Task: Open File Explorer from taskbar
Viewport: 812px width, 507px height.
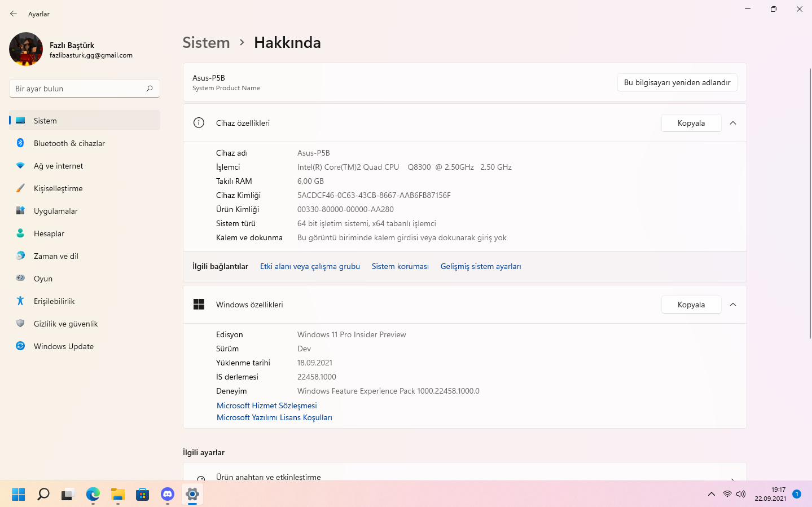Action: coord(118,495)
